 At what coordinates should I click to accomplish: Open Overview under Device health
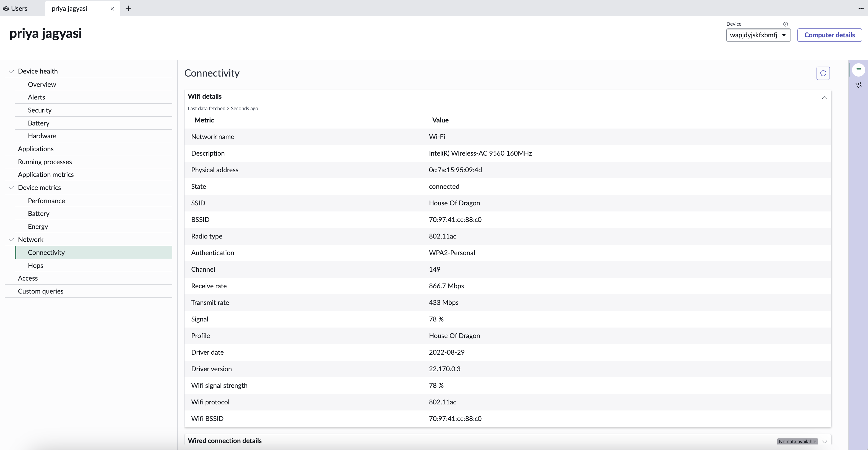42,84
